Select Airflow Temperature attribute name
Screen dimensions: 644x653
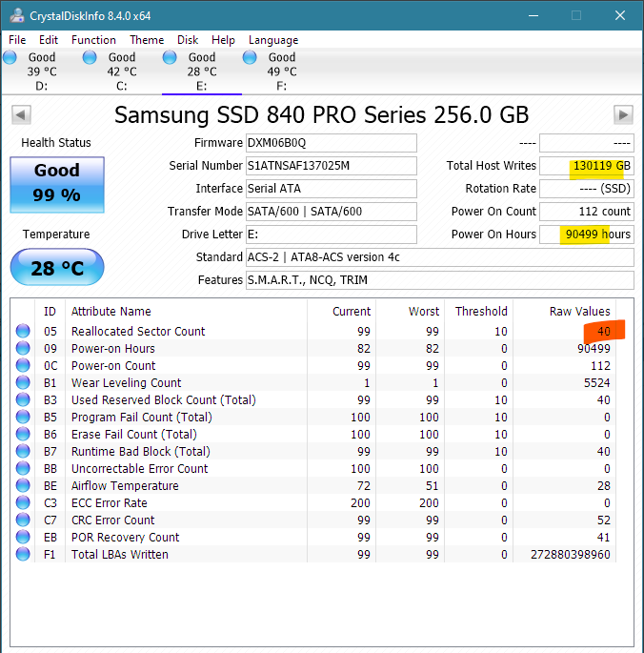coord(125,486)
